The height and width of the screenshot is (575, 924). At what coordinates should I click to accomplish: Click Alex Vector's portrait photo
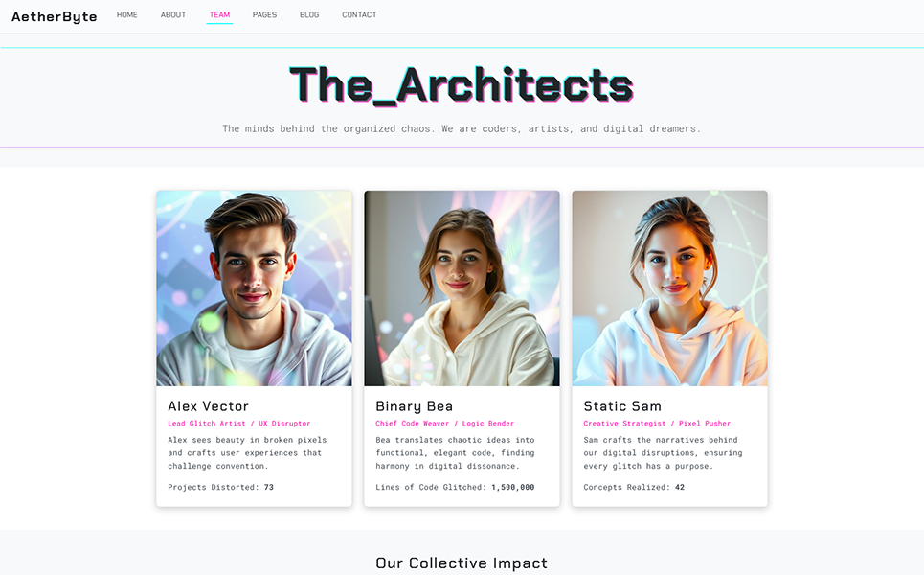[254, 288]
